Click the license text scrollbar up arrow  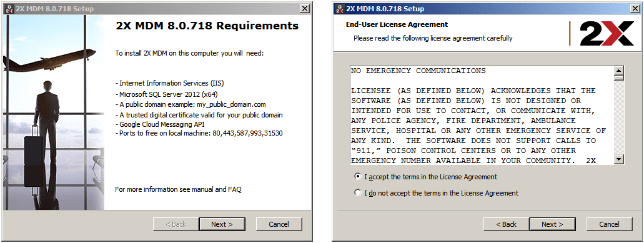[x=619, y=70]
